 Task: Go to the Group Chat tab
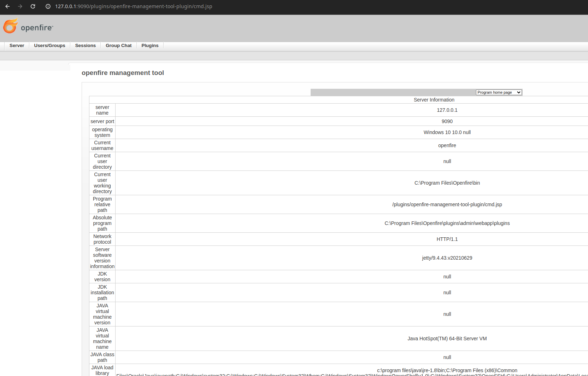point(119,46)
